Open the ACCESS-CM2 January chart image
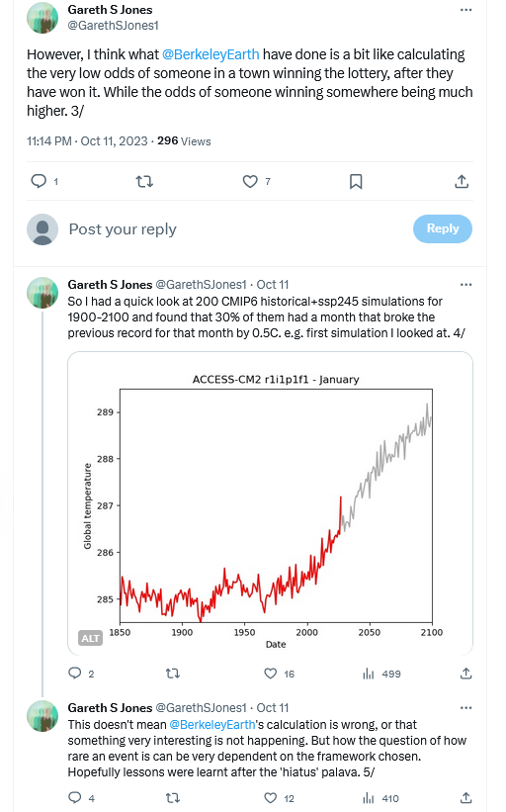The width and height of the screenshot is (506, 812). point(270,503)
